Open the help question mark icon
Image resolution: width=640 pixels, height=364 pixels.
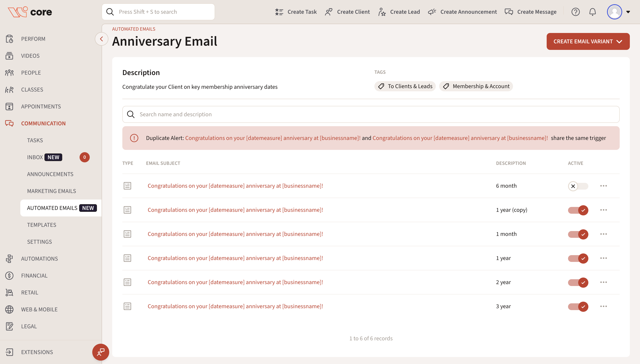tap(575, 12)
